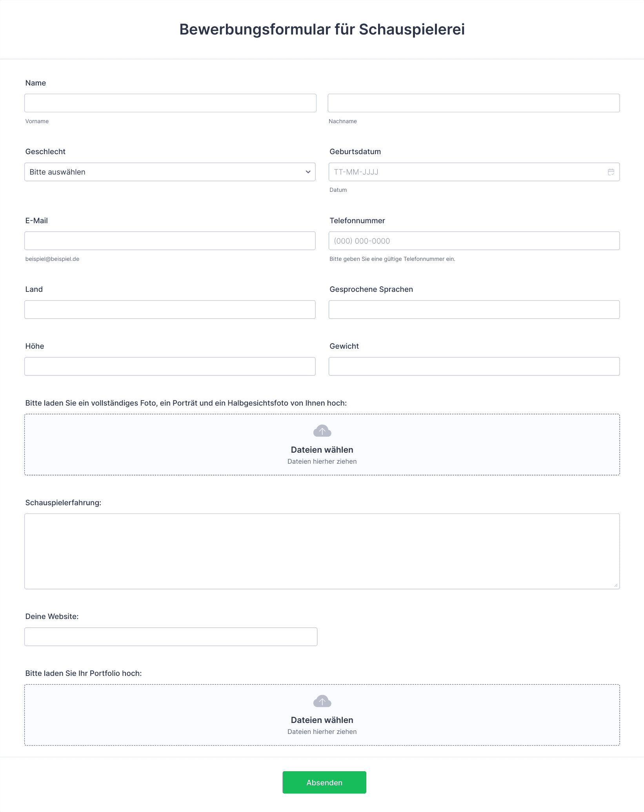Screen dimensions: 644x812
Task: Click the cloud upload icon for photos
Action: (x=322, y=431)
